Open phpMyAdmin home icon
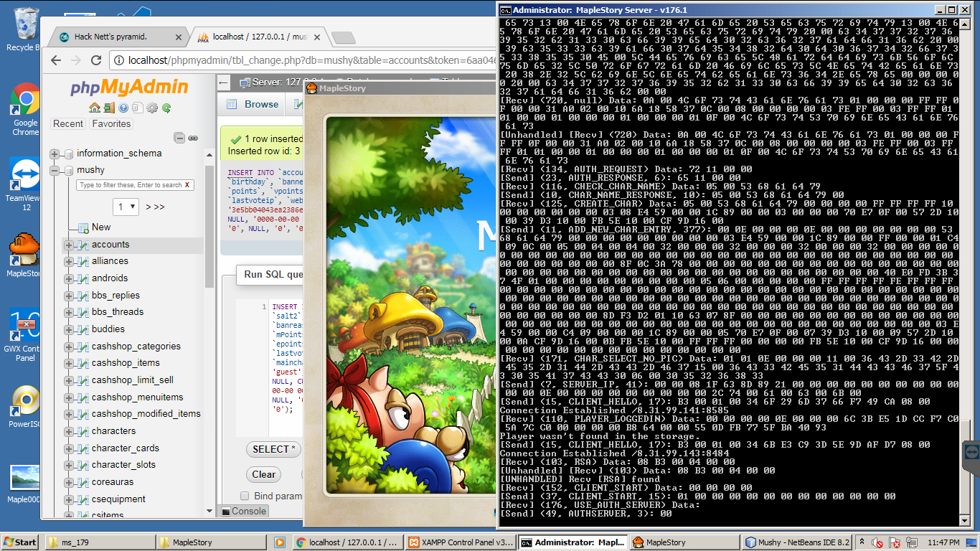 coord(94,108)
